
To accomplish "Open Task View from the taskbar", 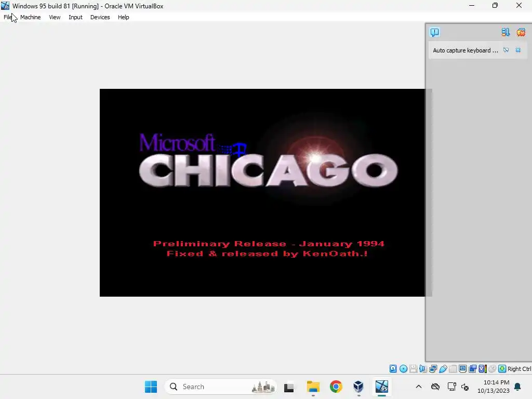I will pos(289,387).
